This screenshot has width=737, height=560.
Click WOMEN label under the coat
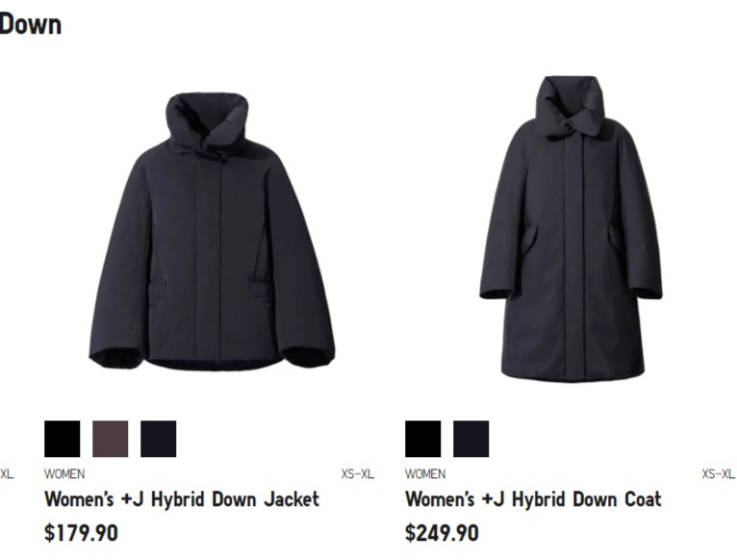(x=425, y=474)
